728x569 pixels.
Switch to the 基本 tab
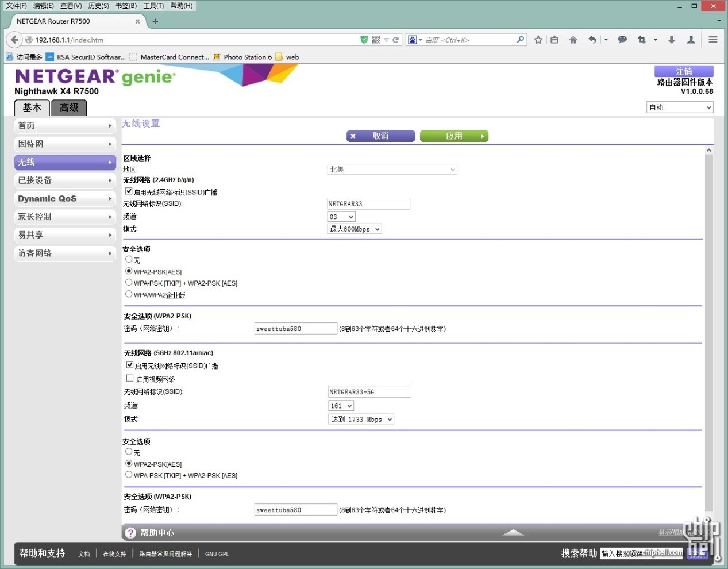32,107
